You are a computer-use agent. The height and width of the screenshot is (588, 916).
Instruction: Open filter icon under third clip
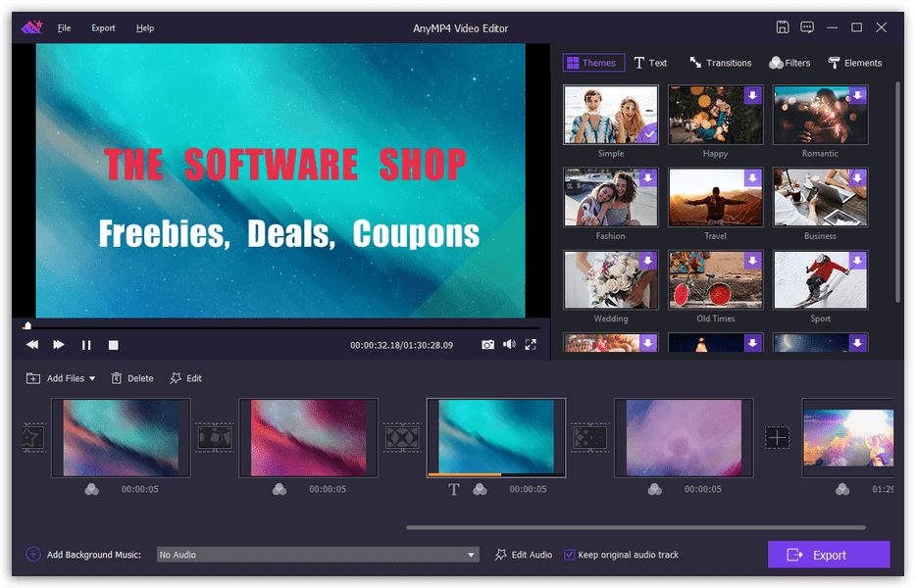[x=481, y=489]
